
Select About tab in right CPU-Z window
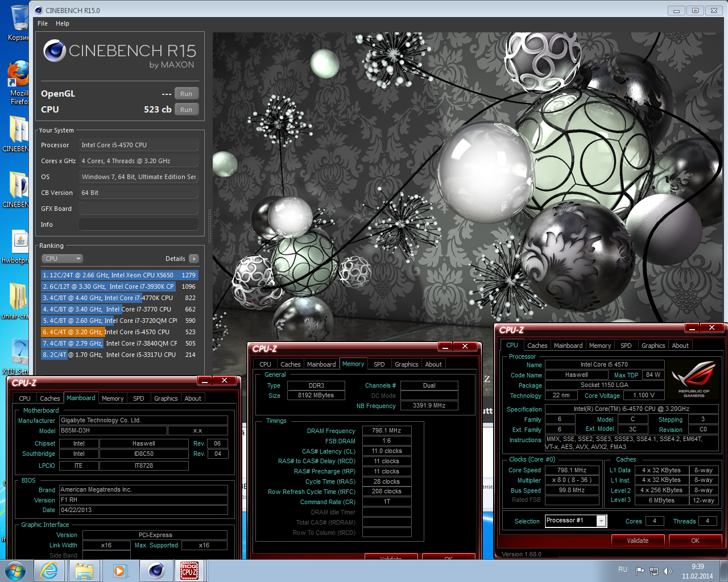tap(680, 346)
